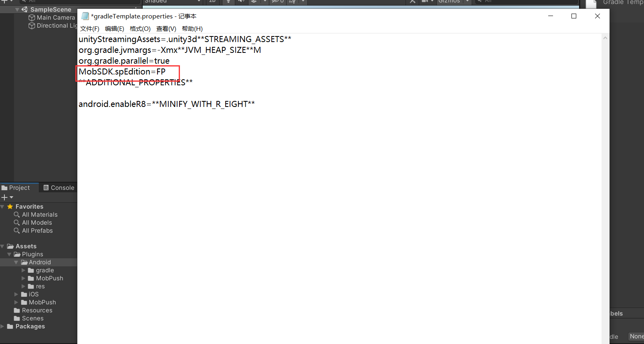This screenshot has width=644, height=344.
Task: Collapse the Android folder
Action: (x=16, y=262)
